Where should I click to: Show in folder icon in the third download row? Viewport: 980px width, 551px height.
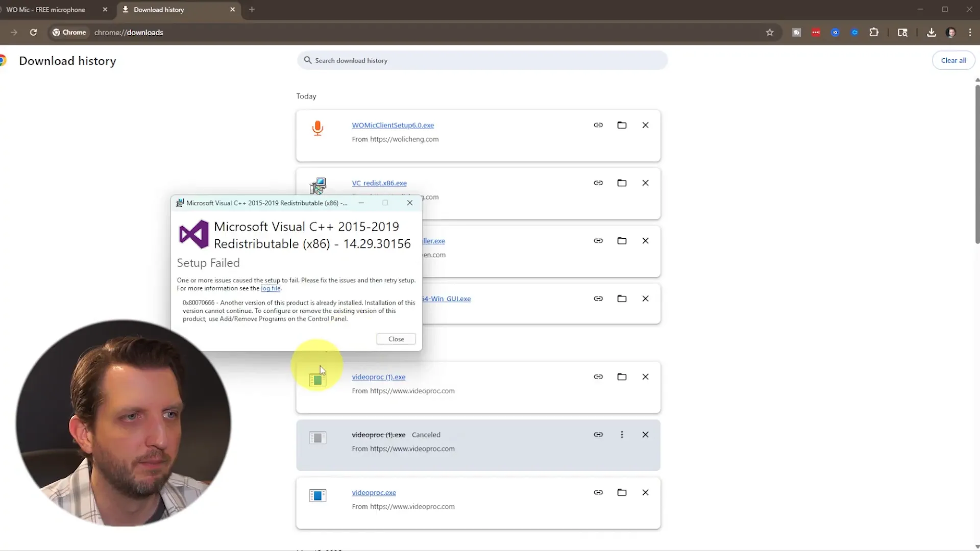[622, 240]
